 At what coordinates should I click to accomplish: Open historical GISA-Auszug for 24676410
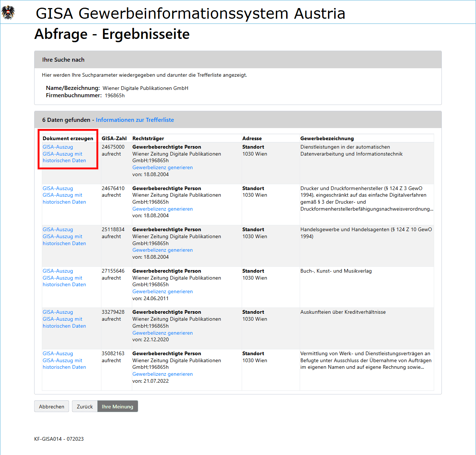click(x=64, y=199)
